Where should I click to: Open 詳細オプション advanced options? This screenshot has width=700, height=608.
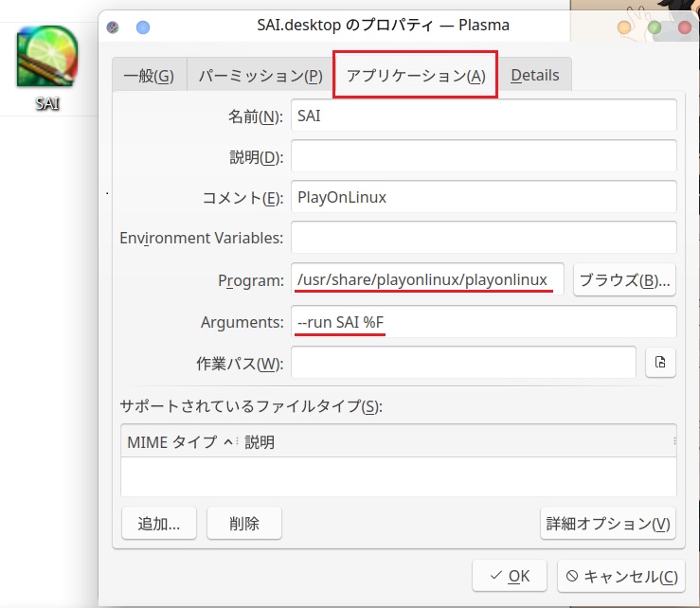[607, 523]
